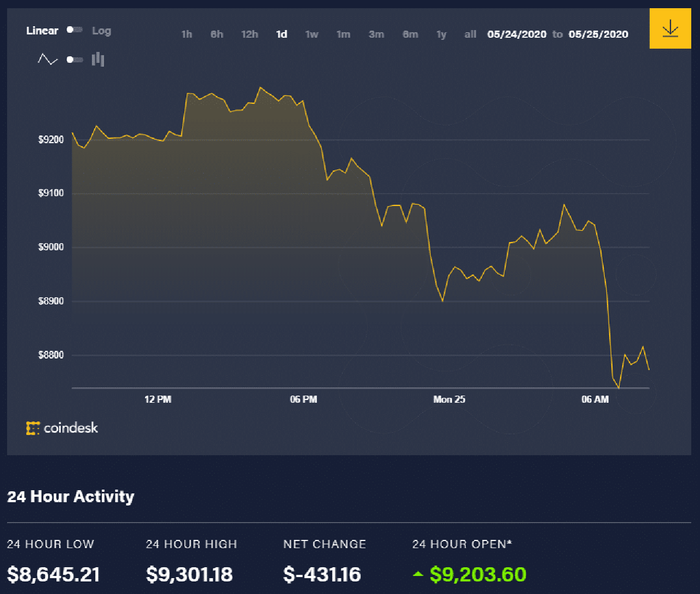
Task: Open the 05/24/2020 start date field
Action: point(517,34)
